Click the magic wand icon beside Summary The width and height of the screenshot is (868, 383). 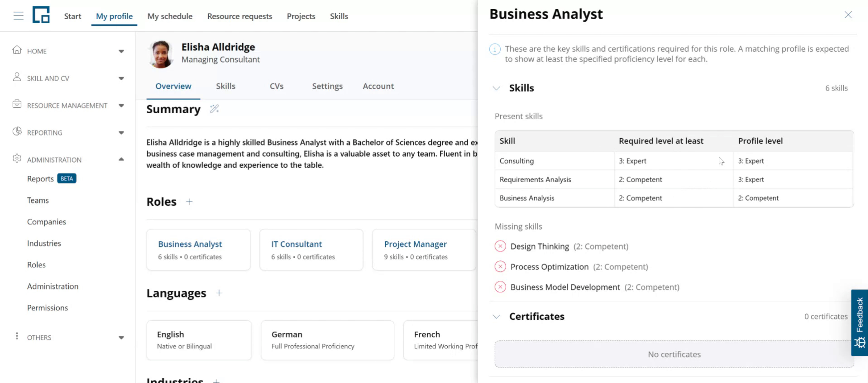(214, 108)
